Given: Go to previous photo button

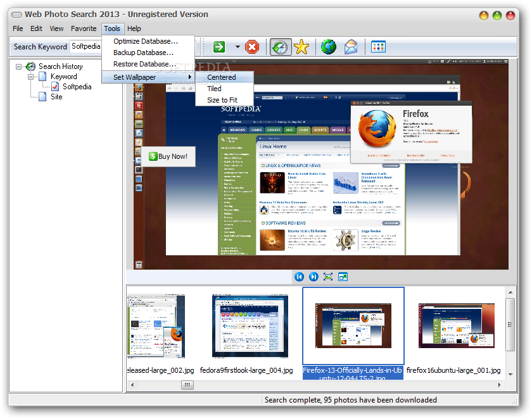Looking at the screenshot, I should (x=299, y=277).
